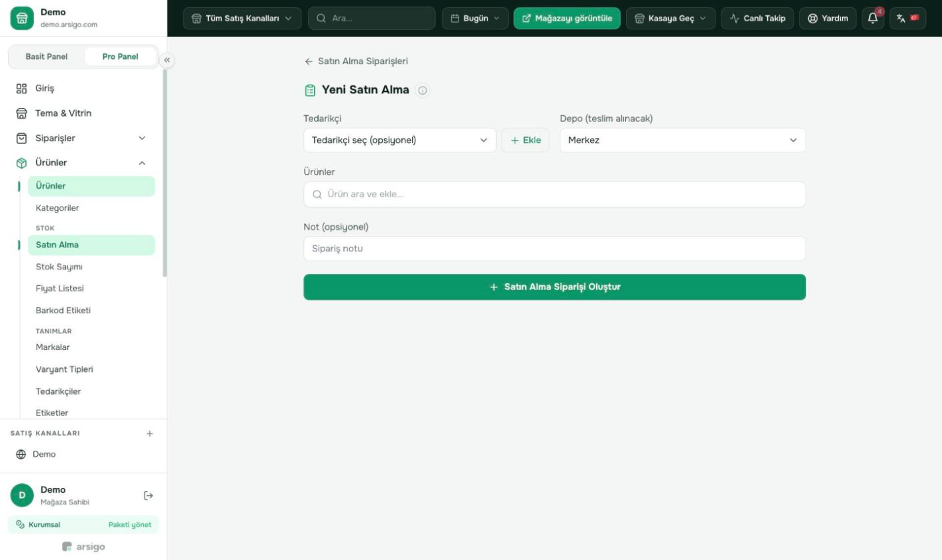Click the Tema & Vitrin storefront icon
Viewport: 942px width, 560px height.
(x=21, y=113)
